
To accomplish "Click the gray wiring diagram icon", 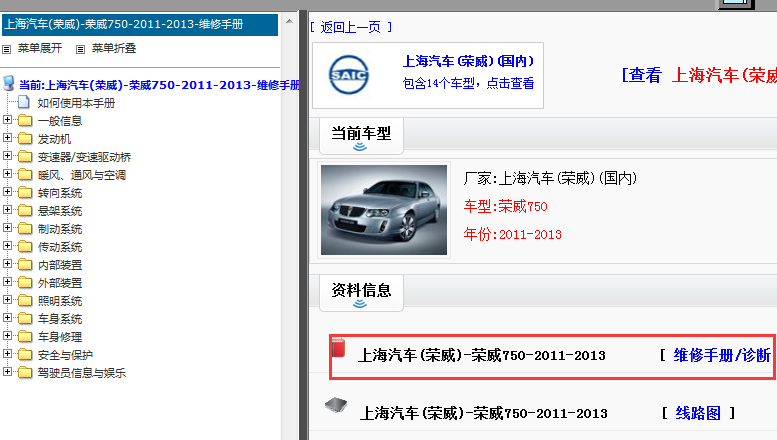I will coord(336,405).
